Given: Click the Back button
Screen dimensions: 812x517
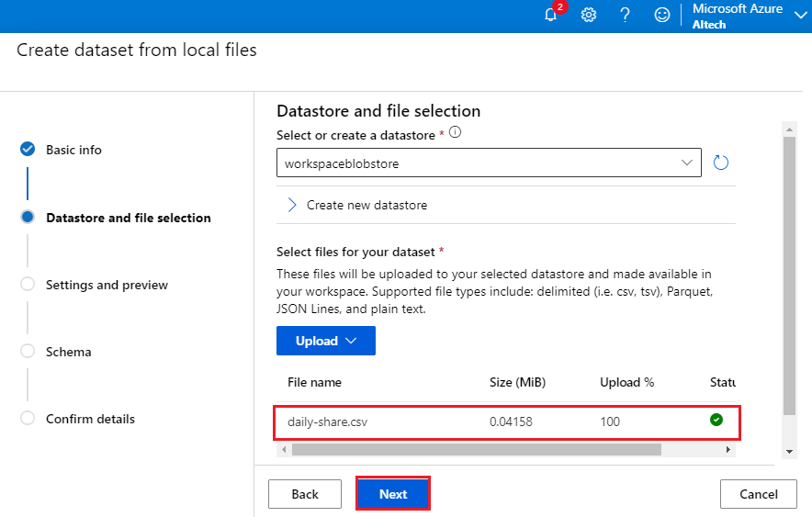Looking at the screenshot, I should tap(305, 494).
